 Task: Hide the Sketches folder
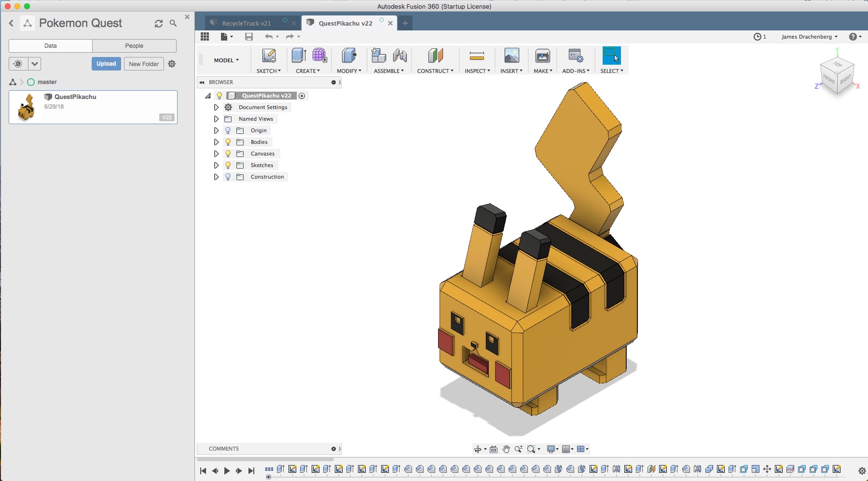tap(228, 165)
